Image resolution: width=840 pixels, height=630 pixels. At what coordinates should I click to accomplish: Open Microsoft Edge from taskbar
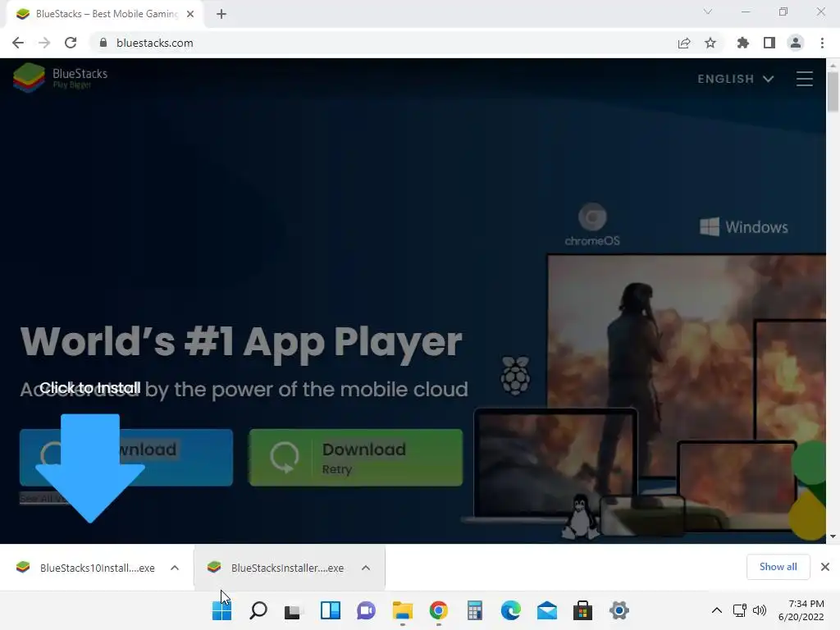point(510,610)
